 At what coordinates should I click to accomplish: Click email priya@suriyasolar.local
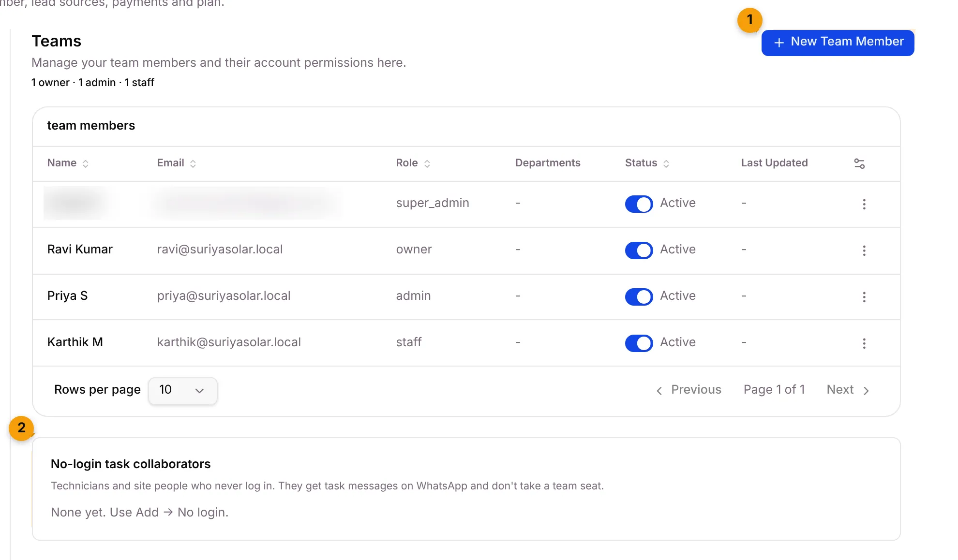click(224, 296)
